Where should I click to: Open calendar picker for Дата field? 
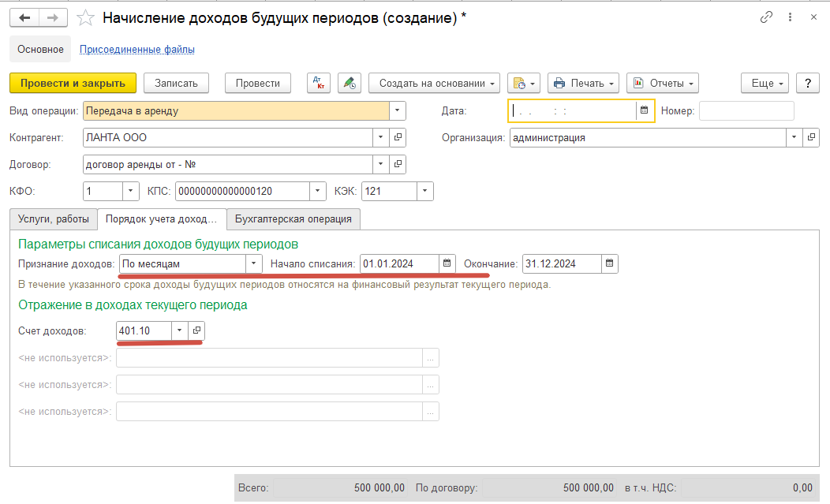[645, 110]
